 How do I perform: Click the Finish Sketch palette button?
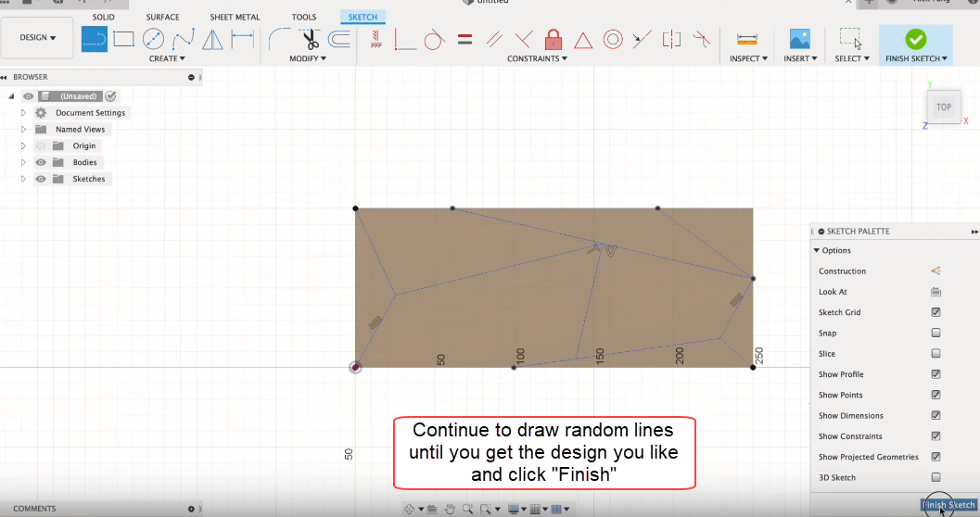click(948, 505)
